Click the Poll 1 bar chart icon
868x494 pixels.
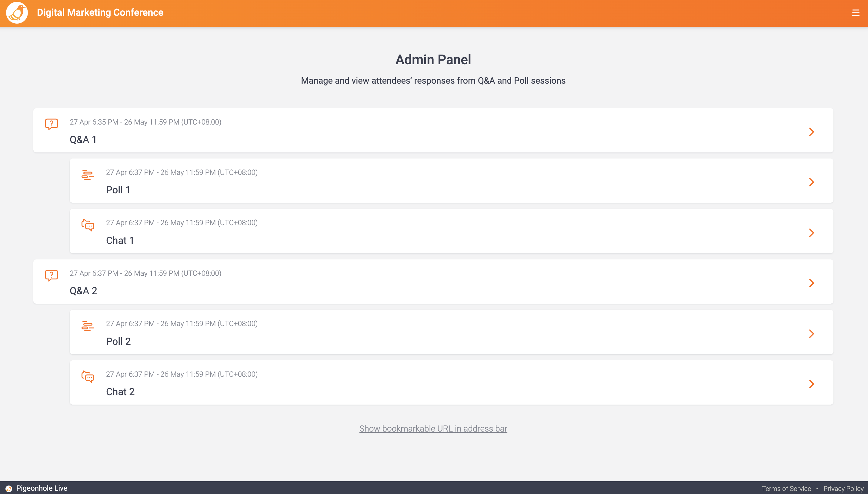(88, 175)
